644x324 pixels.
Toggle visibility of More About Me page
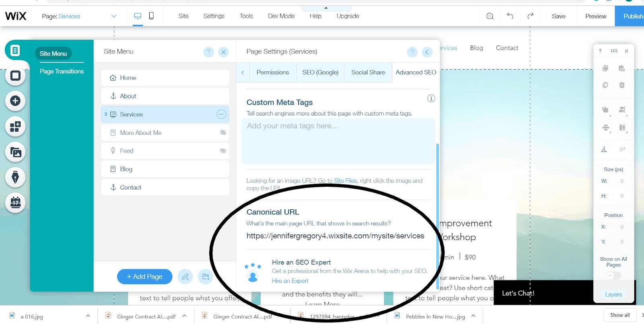click(x=223, y=132)
